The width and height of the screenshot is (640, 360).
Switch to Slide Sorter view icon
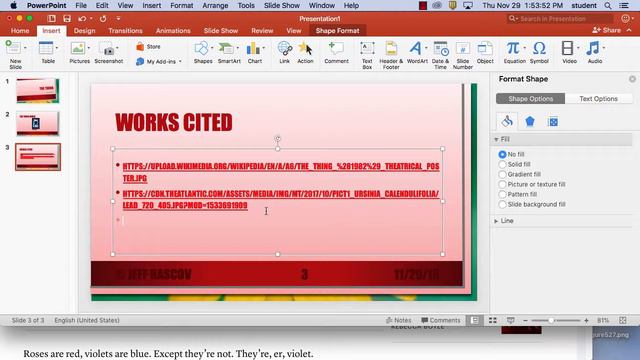coord(493,320)
